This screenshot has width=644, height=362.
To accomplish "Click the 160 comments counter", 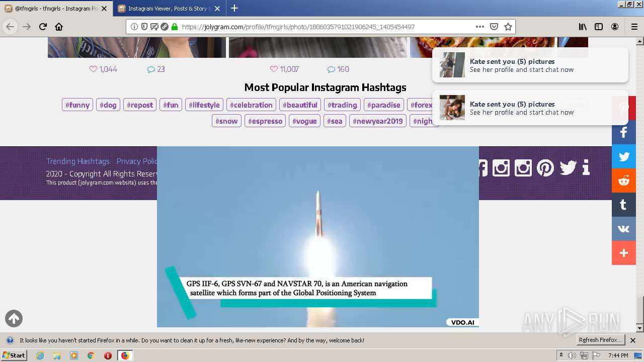I will [x=338, y=69].
